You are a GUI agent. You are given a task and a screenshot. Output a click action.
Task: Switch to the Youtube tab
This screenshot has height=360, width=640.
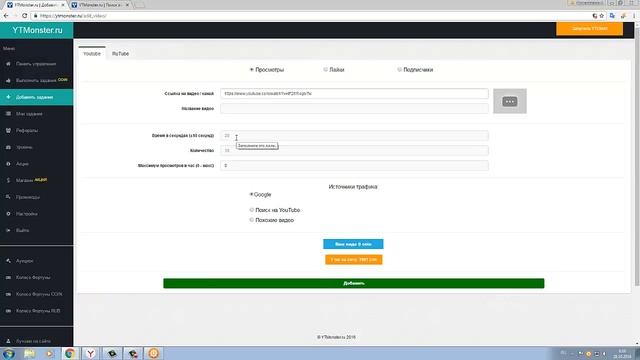(x=92, y=53)
